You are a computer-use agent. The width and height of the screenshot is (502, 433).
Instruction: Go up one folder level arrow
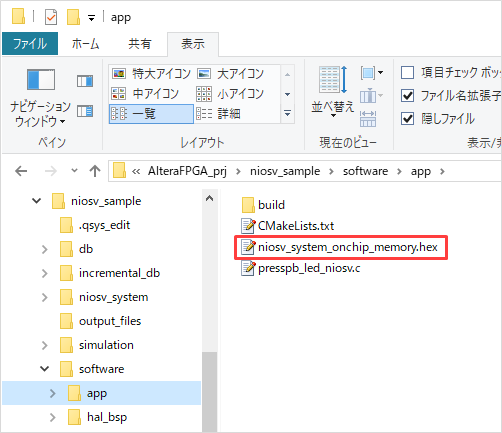pos(95,171)
